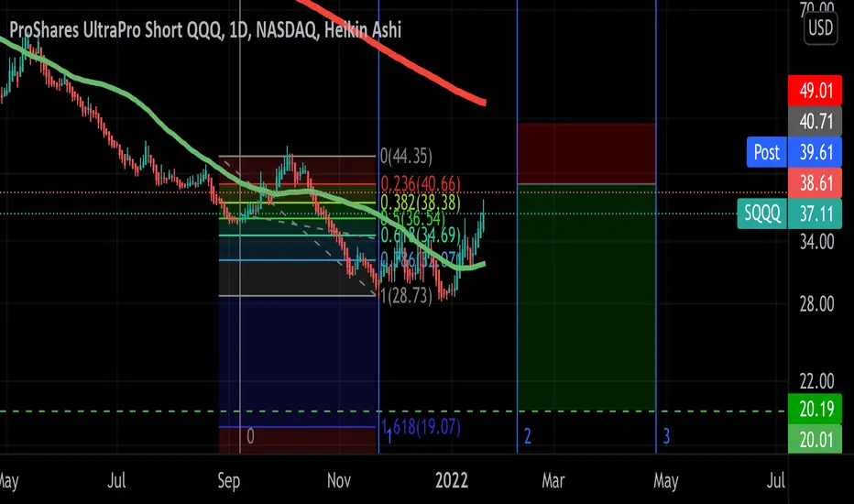Click the 37.11 current price label
Image resolution: width=854 pixels, height=504 pixels.
pos(816,214)
